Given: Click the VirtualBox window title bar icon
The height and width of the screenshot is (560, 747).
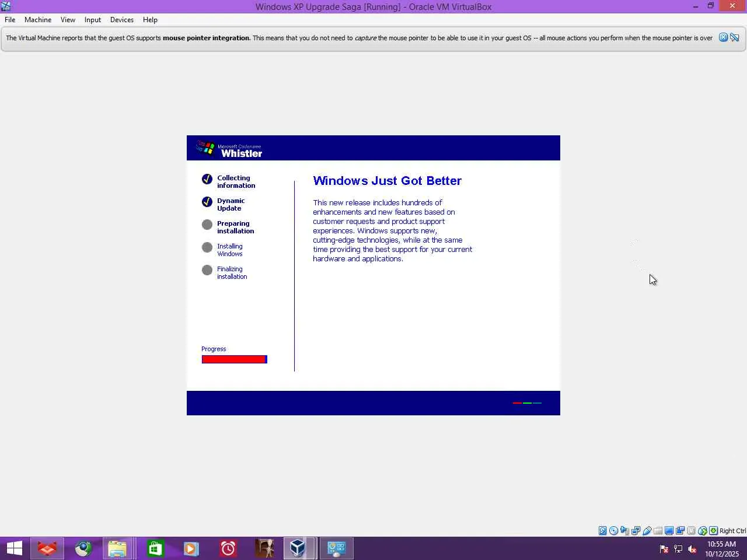Looking at the screenshot, I should (6, 6).
